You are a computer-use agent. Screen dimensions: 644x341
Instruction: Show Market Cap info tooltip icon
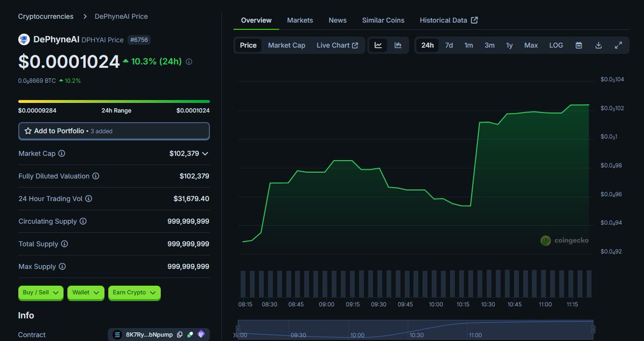click(62, 153)
